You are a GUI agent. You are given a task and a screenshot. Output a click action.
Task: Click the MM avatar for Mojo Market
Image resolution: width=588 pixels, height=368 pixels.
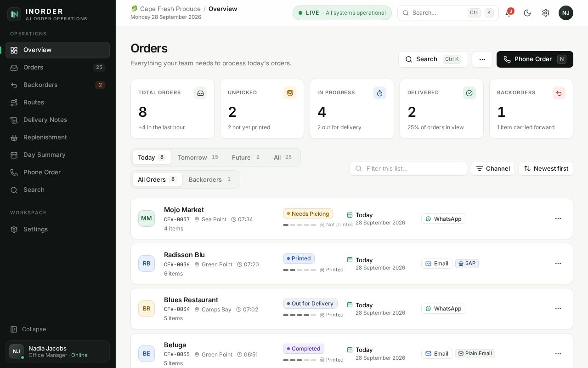point(147,218)
